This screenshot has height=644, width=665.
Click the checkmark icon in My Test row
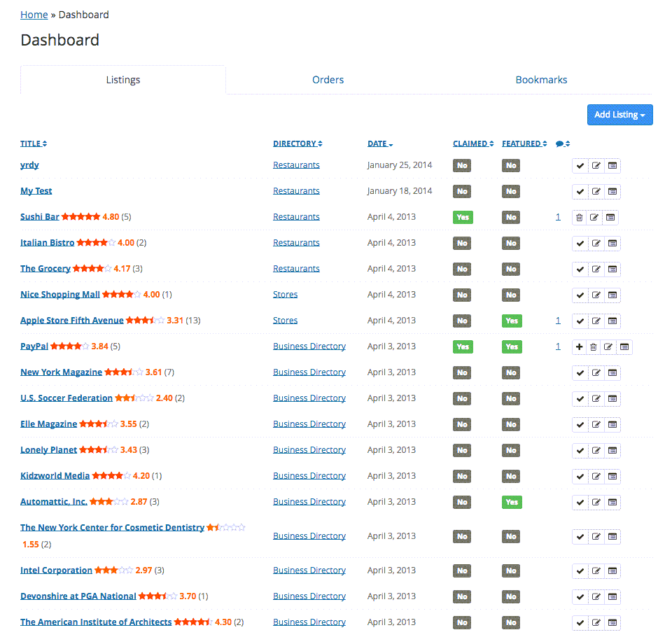point(580,191)
